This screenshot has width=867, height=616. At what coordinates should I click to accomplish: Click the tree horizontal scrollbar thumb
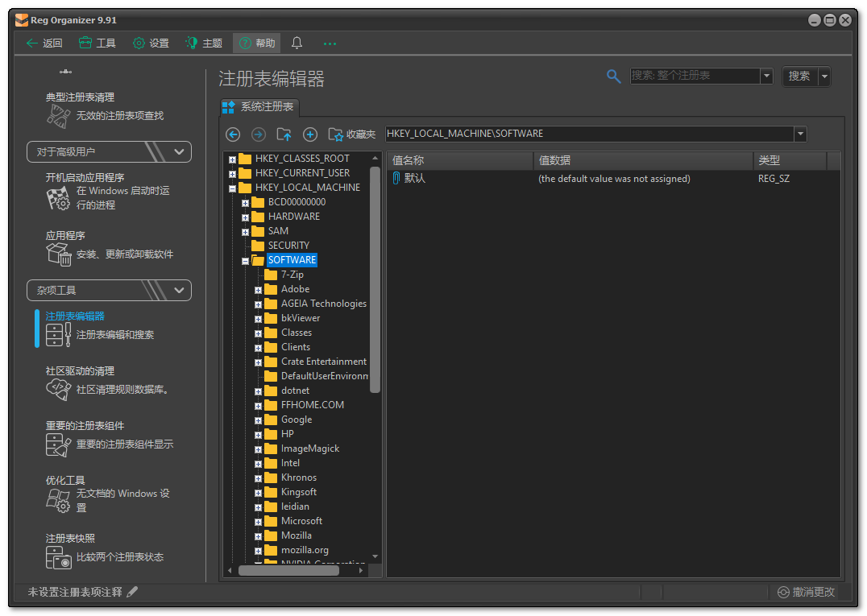tap(288, 570)
